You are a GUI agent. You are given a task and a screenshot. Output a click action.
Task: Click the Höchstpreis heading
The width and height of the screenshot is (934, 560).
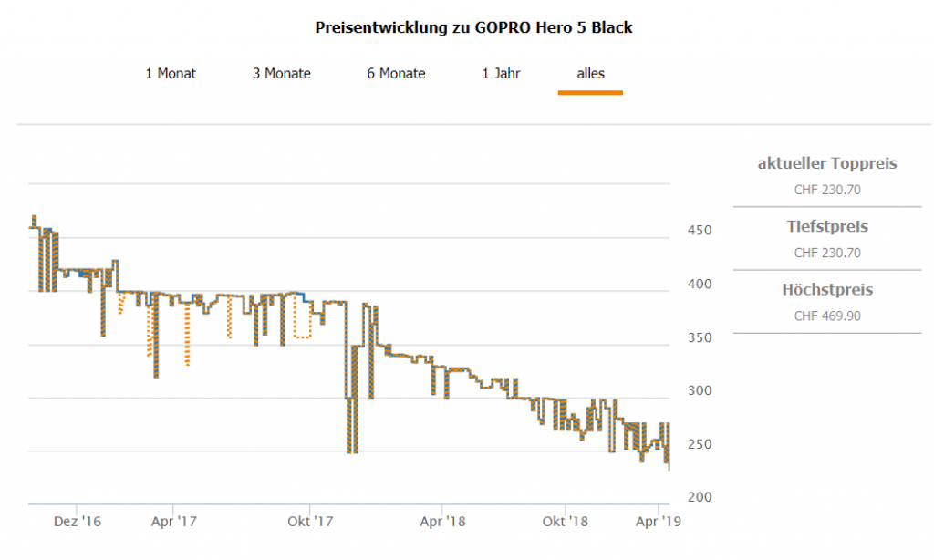(827, 290)
